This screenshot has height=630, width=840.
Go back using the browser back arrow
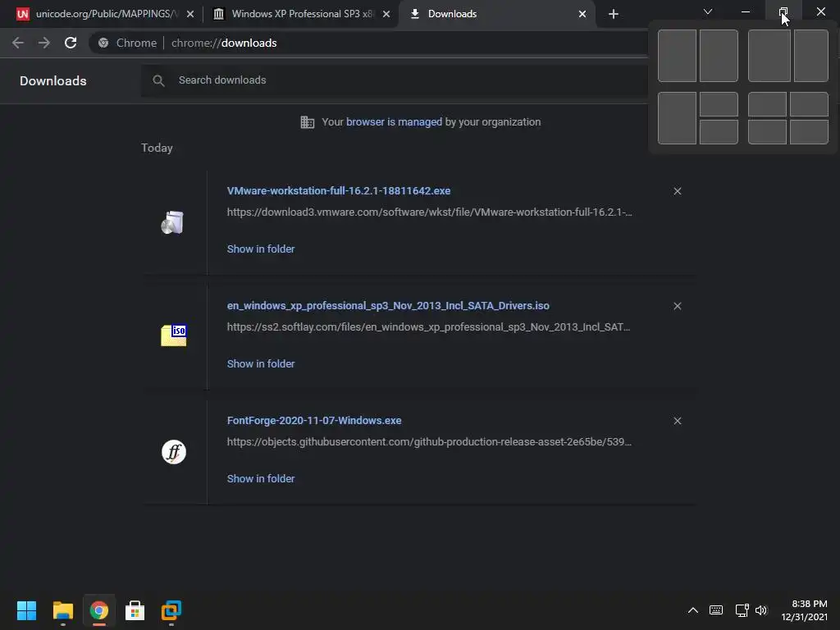(x=18, y=43)
